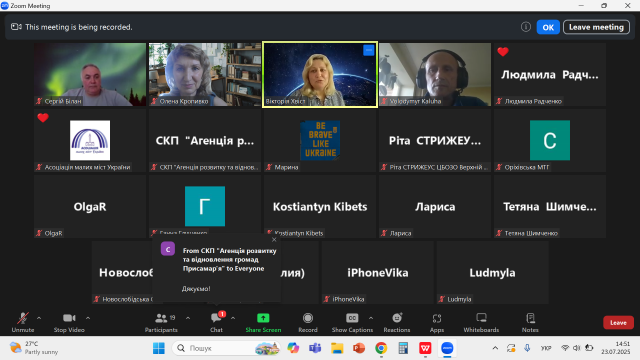Open Copilot from the taskbar

click(x=293, y=348)
